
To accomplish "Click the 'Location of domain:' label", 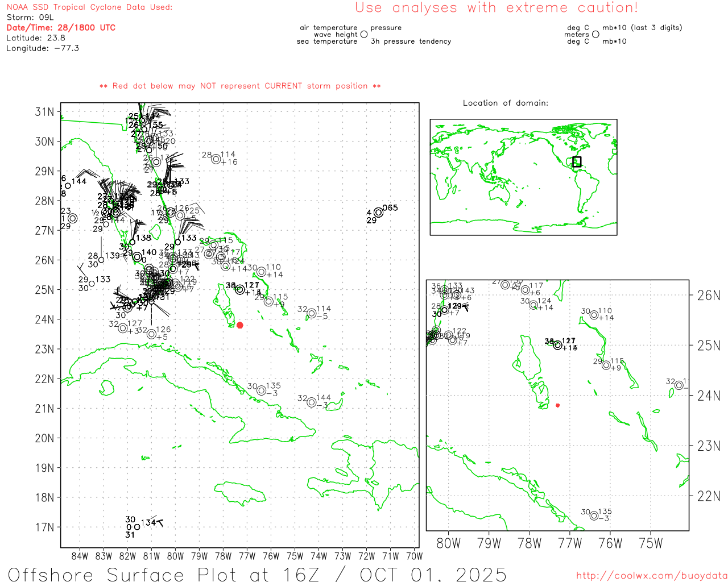I will pos(506,103).
